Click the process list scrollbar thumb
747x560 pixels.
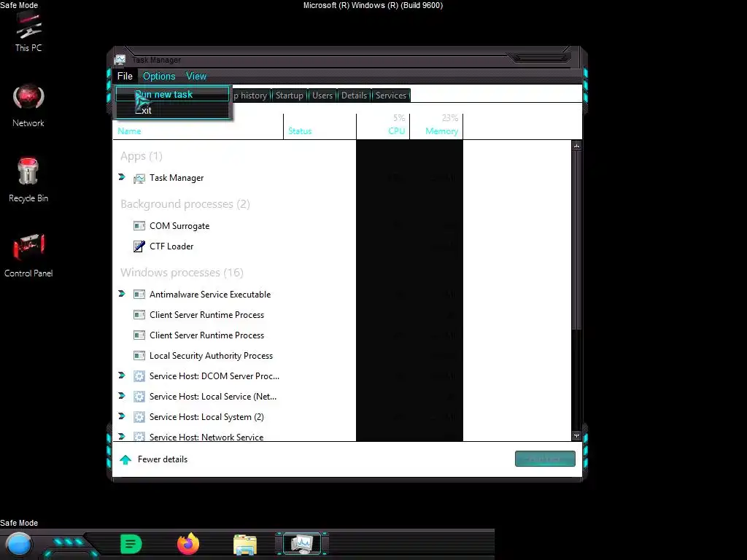pyautogui.click(x=576, y=241)
